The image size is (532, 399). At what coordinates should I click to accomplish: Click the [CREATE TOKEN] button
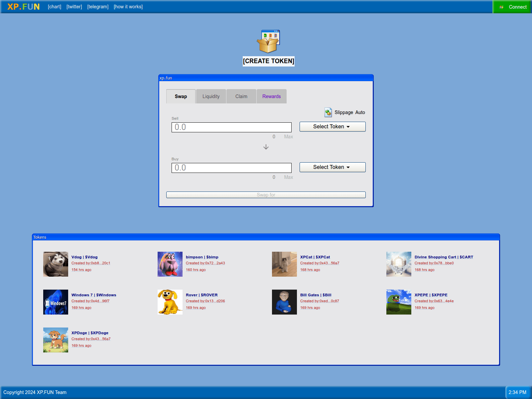click(269, 61)
